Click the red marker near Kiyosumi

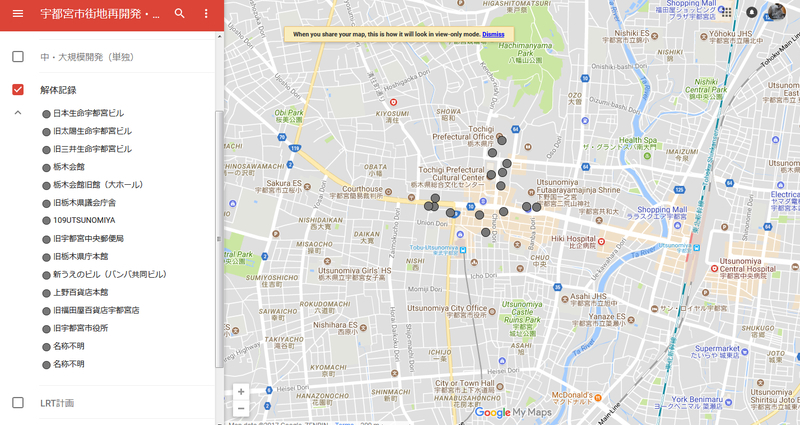[x=393, y=103]
